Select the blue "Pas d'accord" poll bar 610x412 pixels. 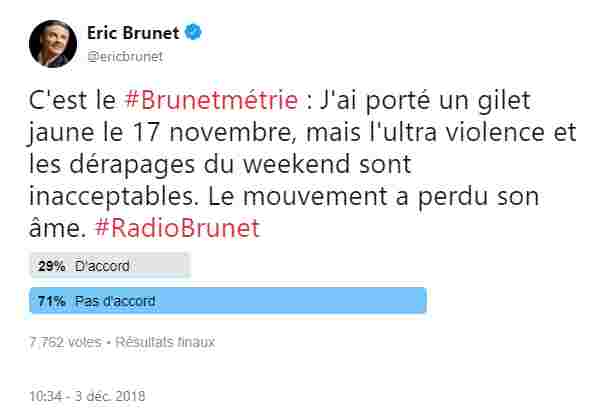click(x=230, y=300)
